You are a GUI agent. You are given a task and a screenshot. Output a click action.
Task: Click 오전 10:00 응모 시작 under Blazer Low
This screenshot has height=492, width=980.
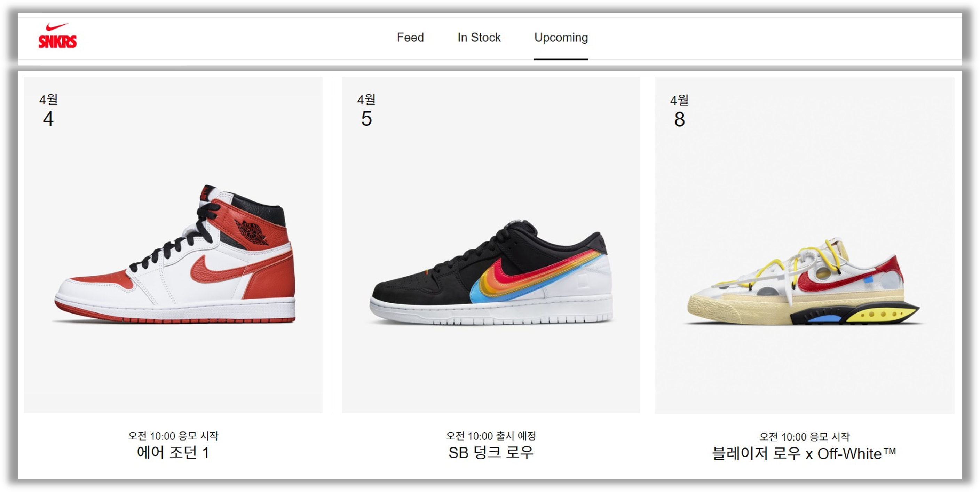click(x=805, y=436)
